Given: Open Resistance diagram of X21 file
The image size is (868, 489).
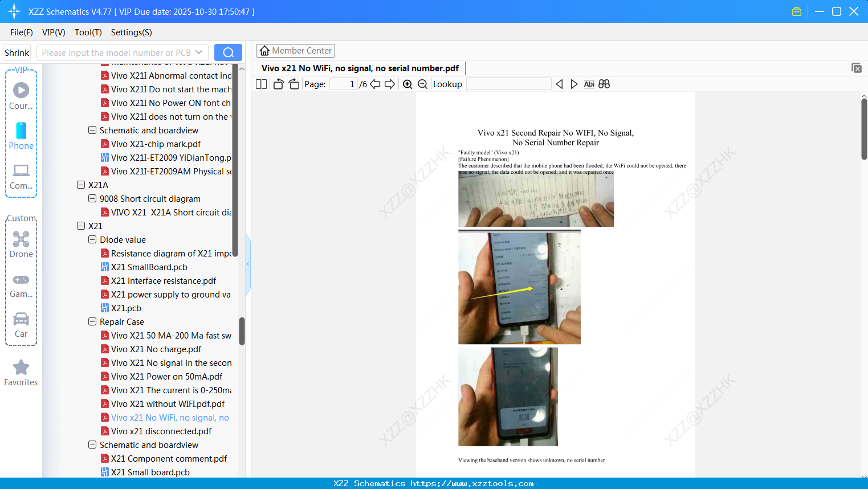Looking at the screenshot, I should [x=166, y=254].
